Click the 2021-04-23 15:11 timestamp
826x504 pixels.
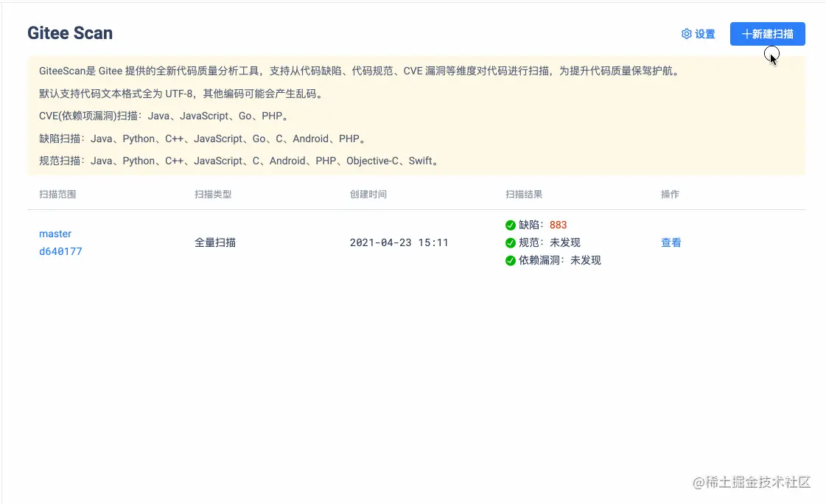pos(399,242)
